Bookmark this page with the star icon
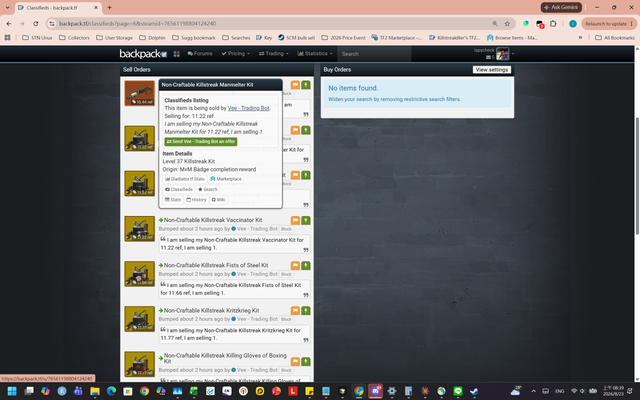Image resolution: width=640 pixels, height=400 pixels. coord(507,24)
